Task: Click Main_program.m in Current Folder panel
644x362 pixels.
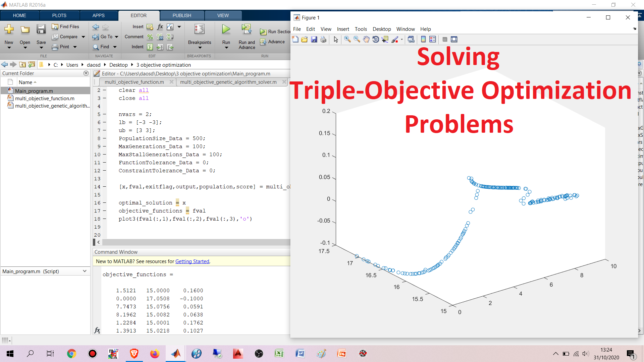Action: [x=34, y=90]
